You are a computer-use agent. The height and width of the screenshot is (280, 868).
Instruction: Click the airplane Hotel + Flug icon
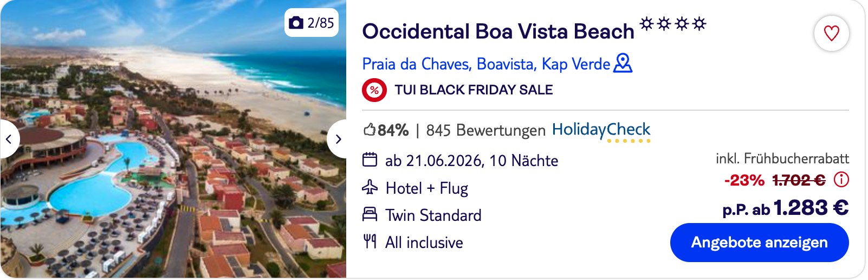(370, 188)
